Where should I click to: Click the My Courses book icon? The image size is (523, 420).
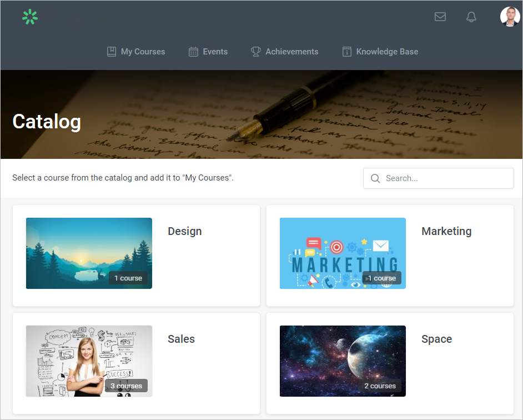click(x=112, y=52)
